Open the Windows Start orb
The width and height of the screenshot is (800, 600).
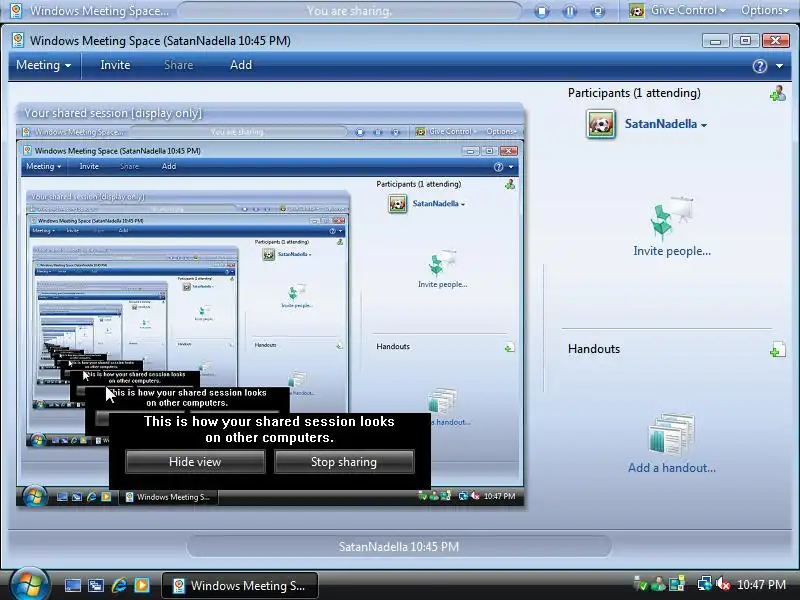[x=29, y=585]
